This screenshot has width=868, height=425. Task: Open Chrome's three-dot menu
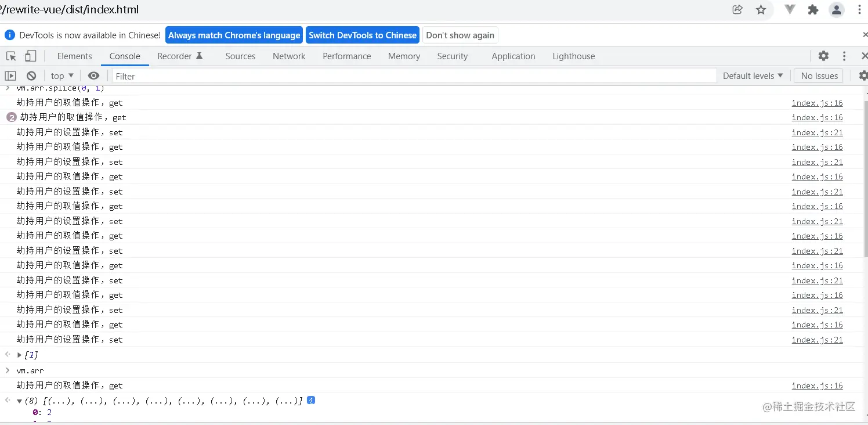(x=859, y=9)
